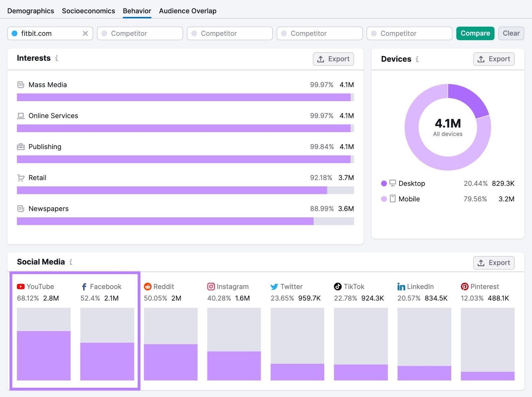Click the Clear button

[x=511, y=33]
